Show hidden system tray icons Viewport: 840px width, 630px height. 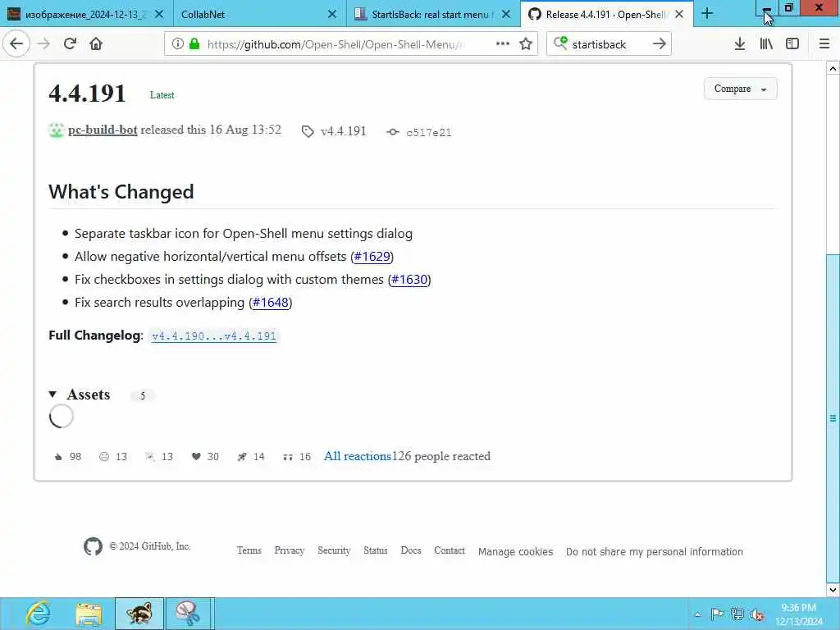click(x=697, y=614)
